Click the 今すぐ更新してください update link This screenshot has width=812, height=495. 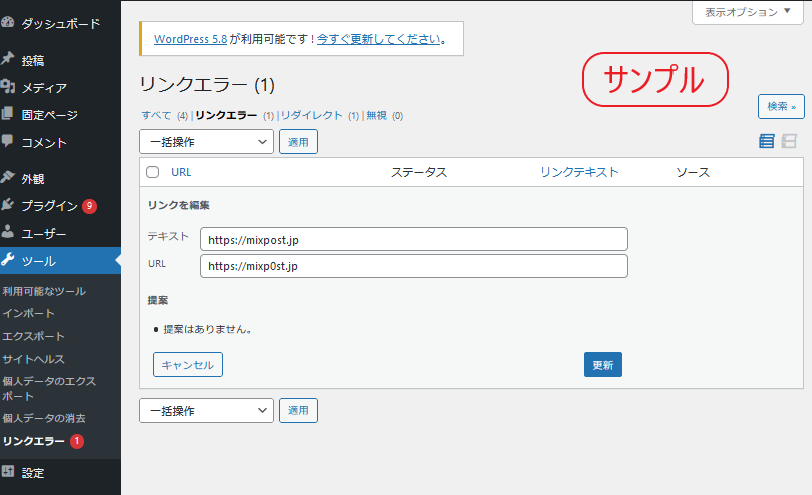click(x=378, y=39)
